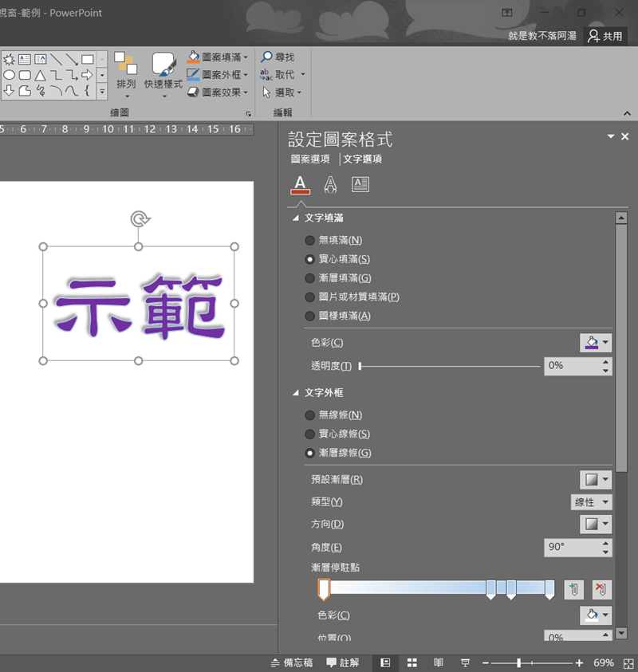The height and width of the screenshot is (672, 638).
Task: Click the Text Fill & Outline icon
Action: coord(300,185)
